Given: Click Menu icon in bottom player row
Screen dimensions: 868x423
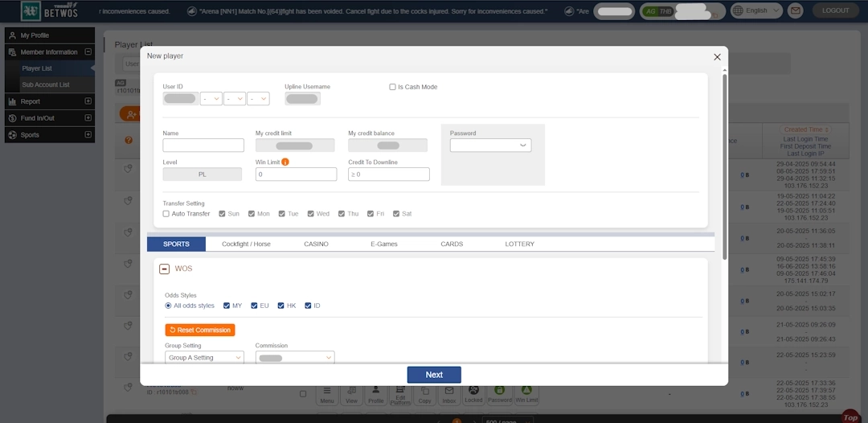Looking at the screenshot, I should click(x=326, y=394).
